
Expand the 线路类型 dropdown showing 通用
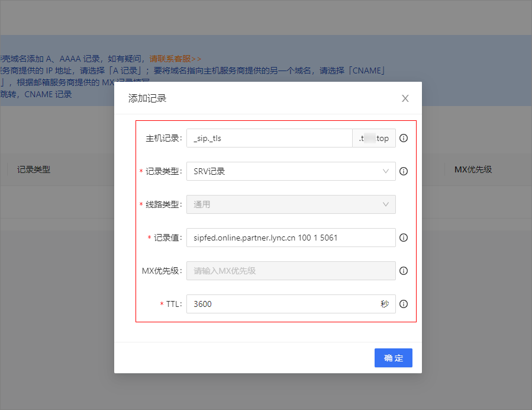click(x=291, y=204)
